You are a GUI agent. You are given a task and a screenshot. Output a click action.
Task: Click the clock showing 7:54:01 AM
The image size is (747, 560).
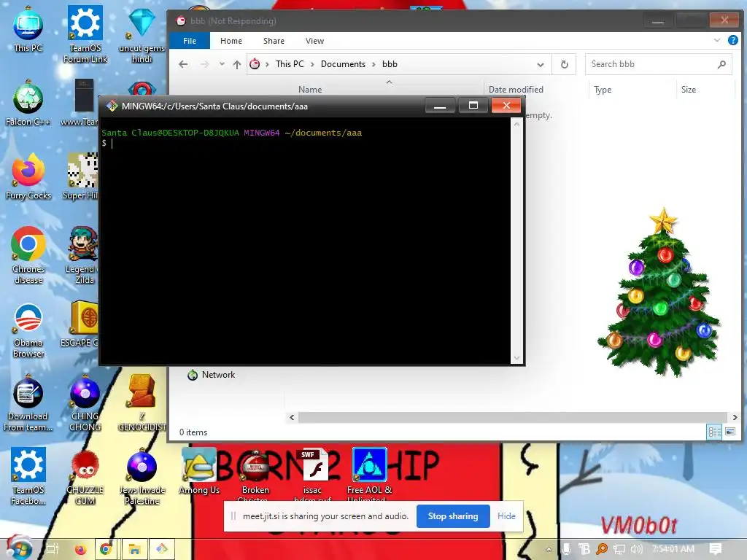(673, 549)
